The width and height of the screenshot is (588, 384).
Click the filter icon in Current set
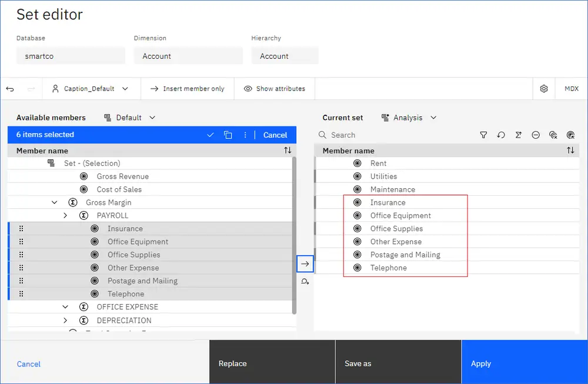[484, 135]
